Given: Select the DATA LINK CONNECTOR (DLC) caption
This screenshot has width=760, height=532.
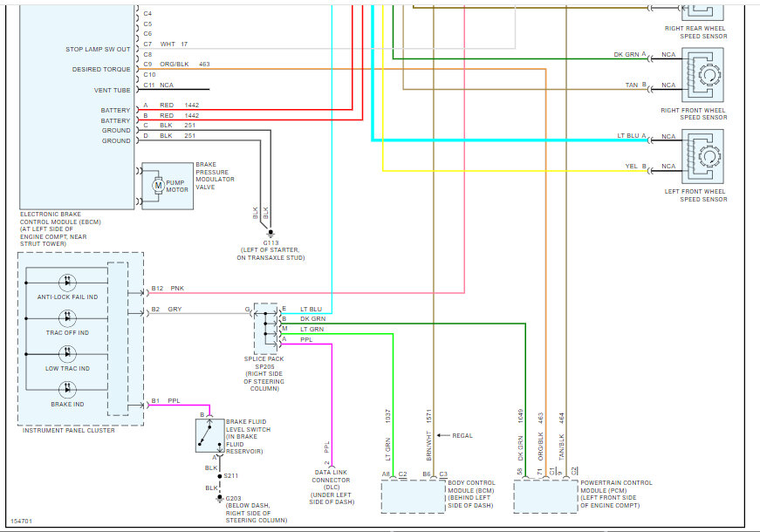Looking at the screenshot, I should coord(332,487).
